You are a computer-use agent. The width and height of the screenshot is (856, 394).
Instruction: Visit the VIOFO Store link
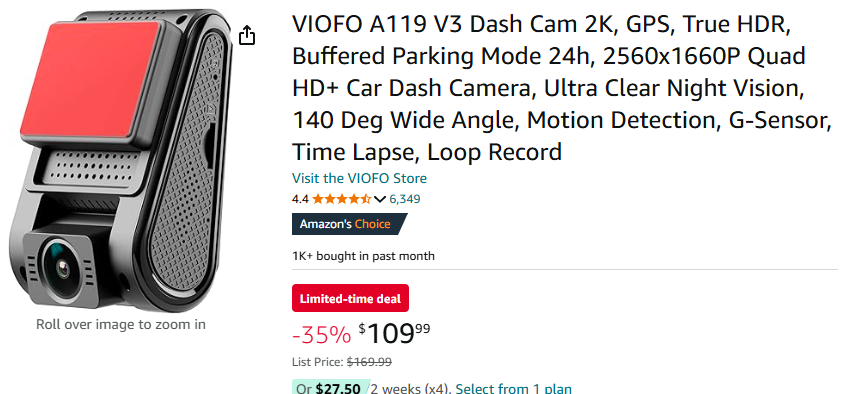pos(359,178)
